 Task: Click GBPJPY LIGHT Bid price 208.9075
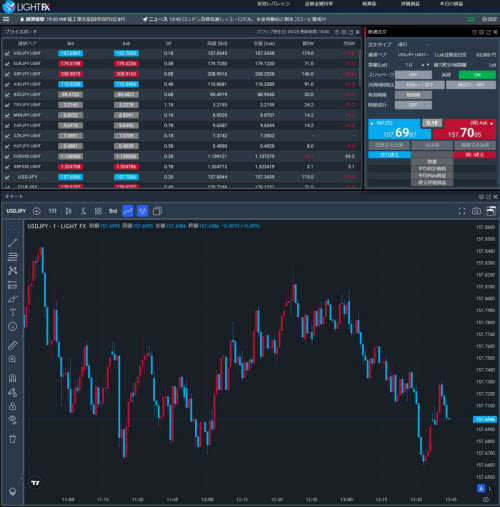click(x=70, y=74)
